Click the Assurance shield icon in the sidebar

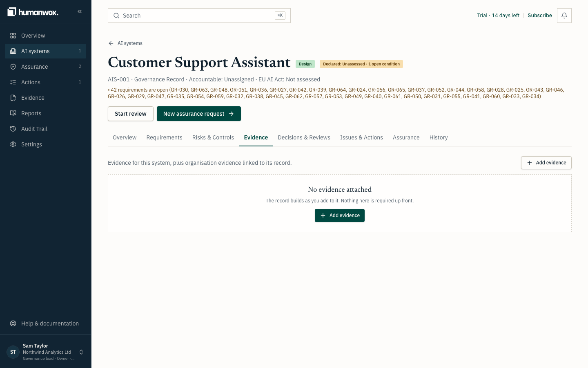[x=13, y=67]
